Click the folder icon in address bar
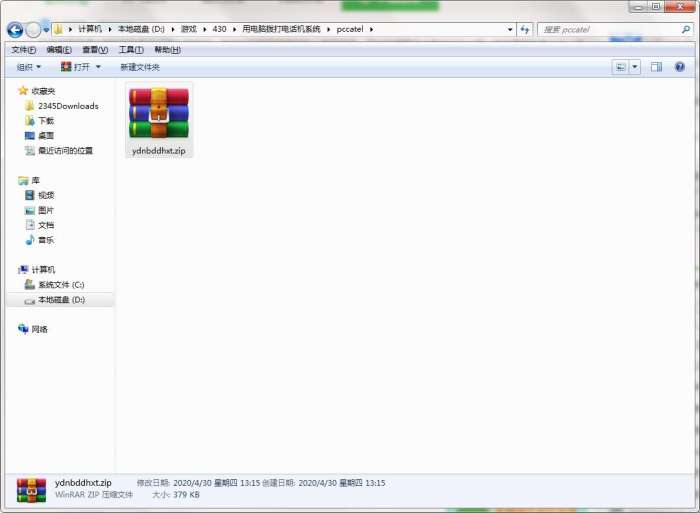Image resolution: width=700 pixels, height=513 pixels. click(58, 29)
